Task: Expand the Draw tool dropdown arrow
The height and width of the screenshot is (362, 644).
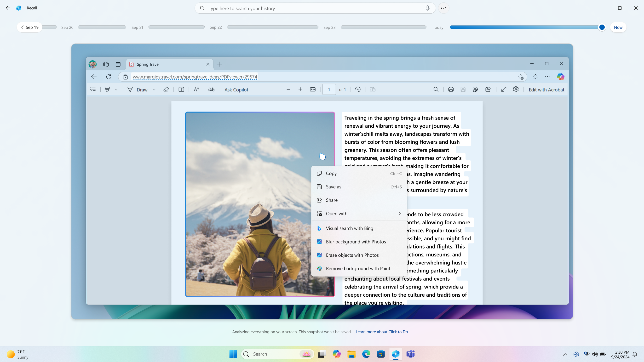Action: tap(154, 90)
